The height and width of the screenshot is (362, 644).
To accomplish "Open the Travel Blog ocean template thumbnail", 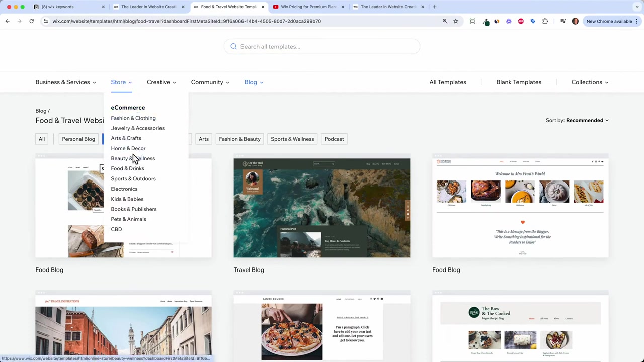I will [322, 206].
